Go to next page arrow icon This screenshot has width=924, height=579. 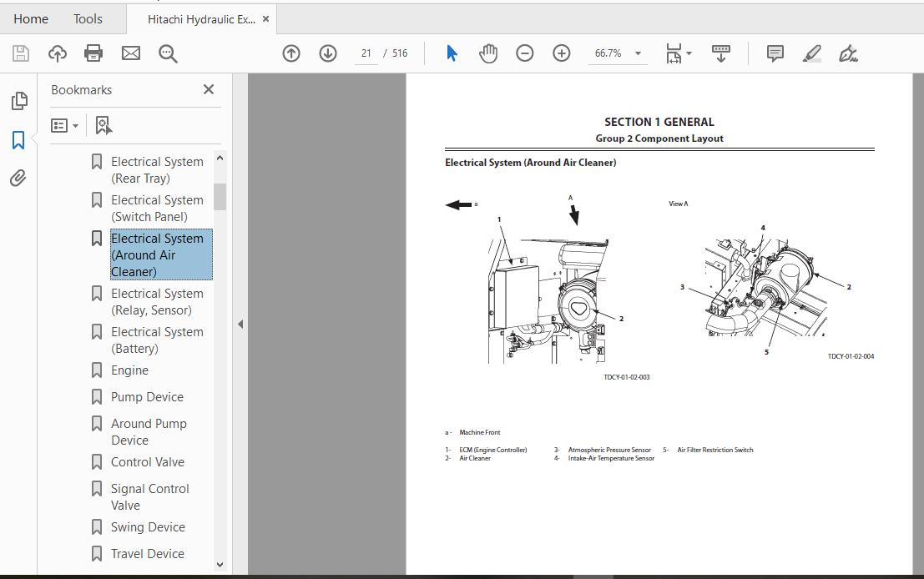coord(328,53)
